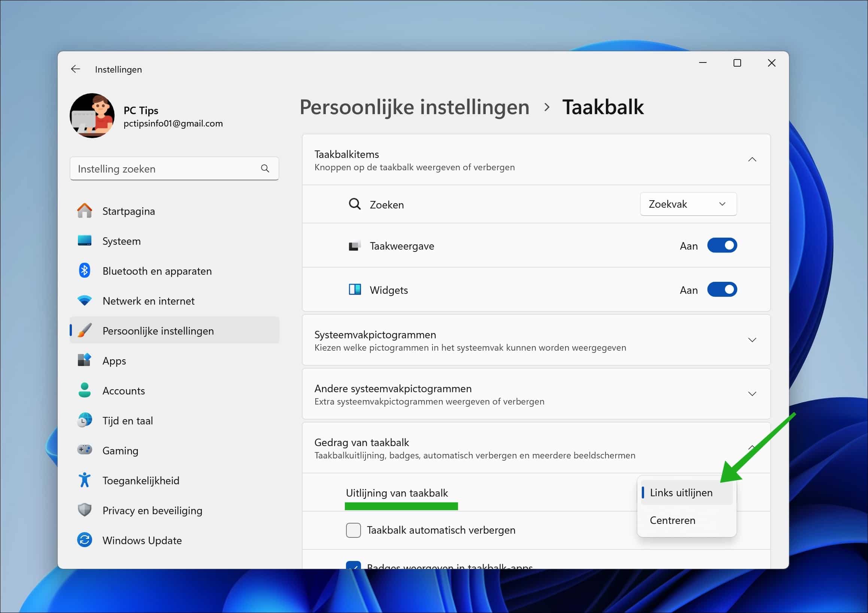The width and height of the screenshot is (868, 613).
Task: Select the Startpagina home icon
Action: (x=85, y=211)
